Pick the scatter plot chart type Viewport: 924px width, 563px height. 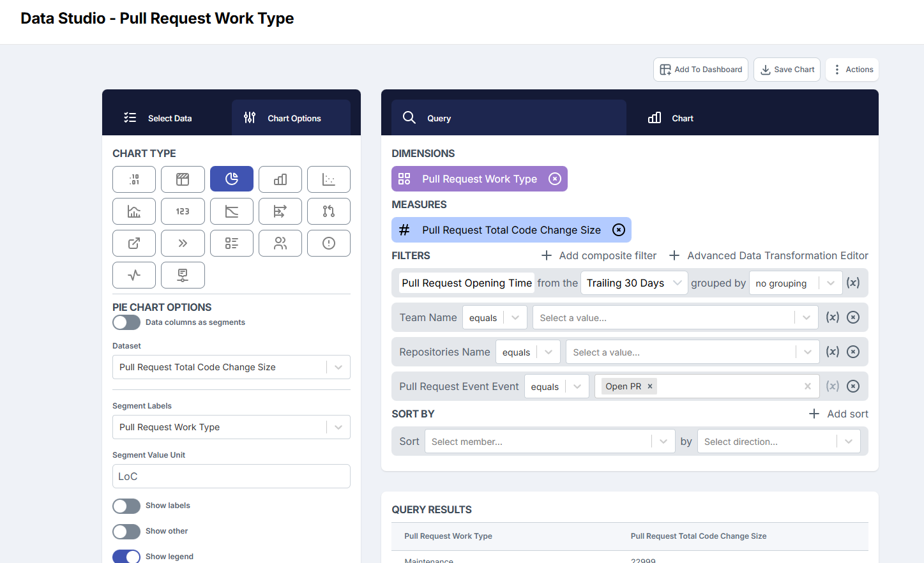tap(329, 179)
